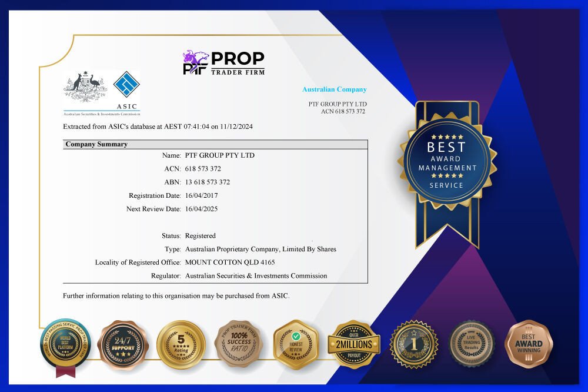Click the Live Trading Results badge
588x392 pixels.
tap(471, 344)
